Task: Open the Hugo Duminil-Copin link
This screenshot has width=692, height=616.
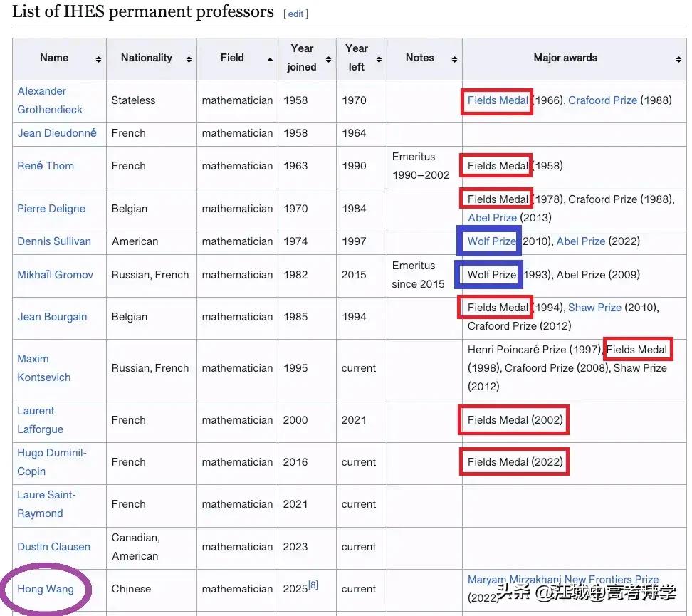Action: (x=52, y=462)
